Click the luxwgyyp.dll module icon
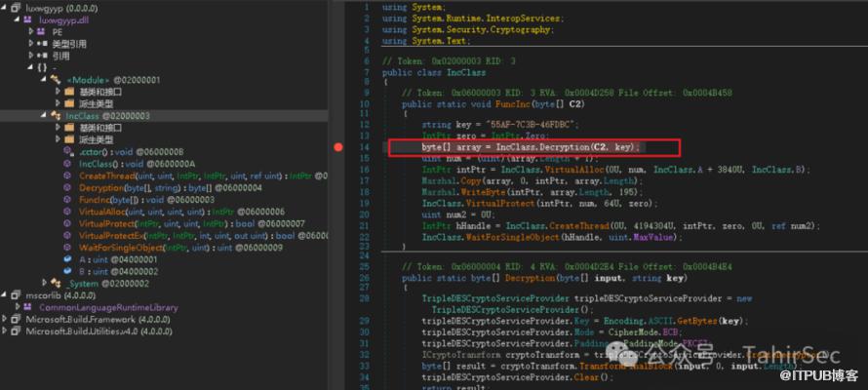The width and height of the screenshot is (868, 390). tap(27, 19)
